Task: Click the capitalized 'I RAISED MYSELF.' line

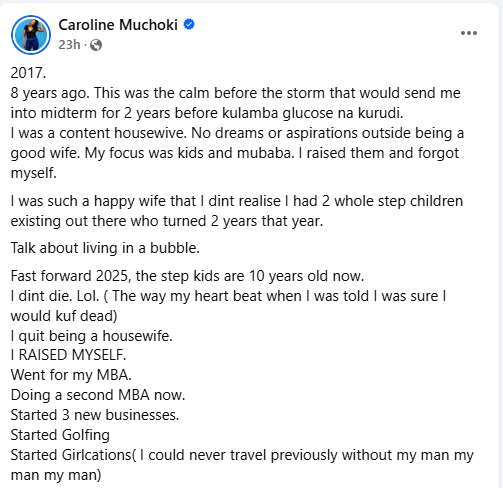Action: coord(68,355)
